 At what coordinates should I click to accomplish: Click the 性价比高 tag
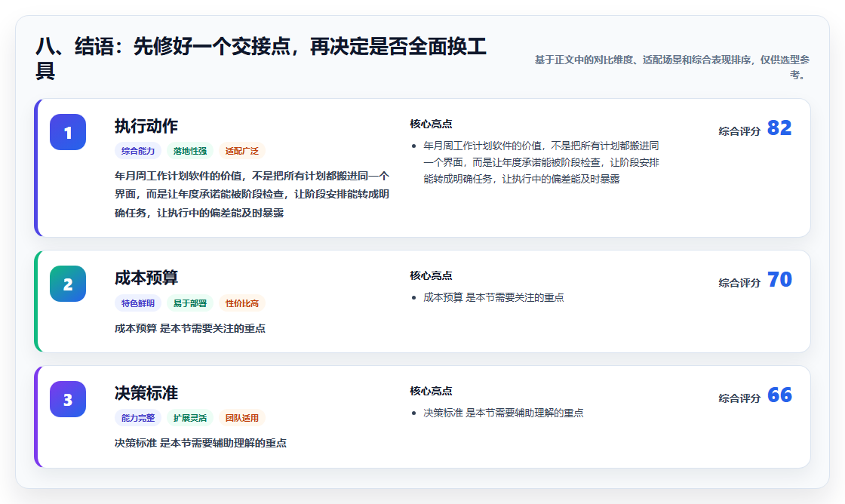pos(242,303)
